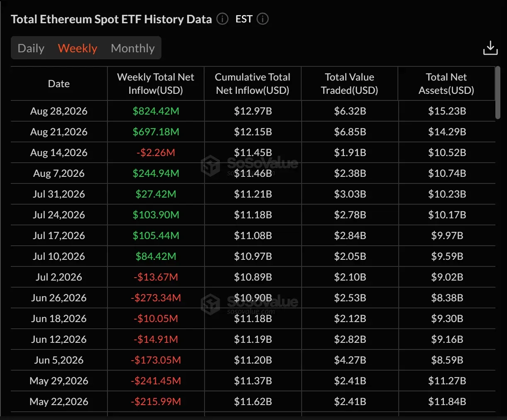Viewport: 507px width, 420px height.
Task: Open the info icon beside History Data title
Action: pyautogui.click(x=223, y=19)
